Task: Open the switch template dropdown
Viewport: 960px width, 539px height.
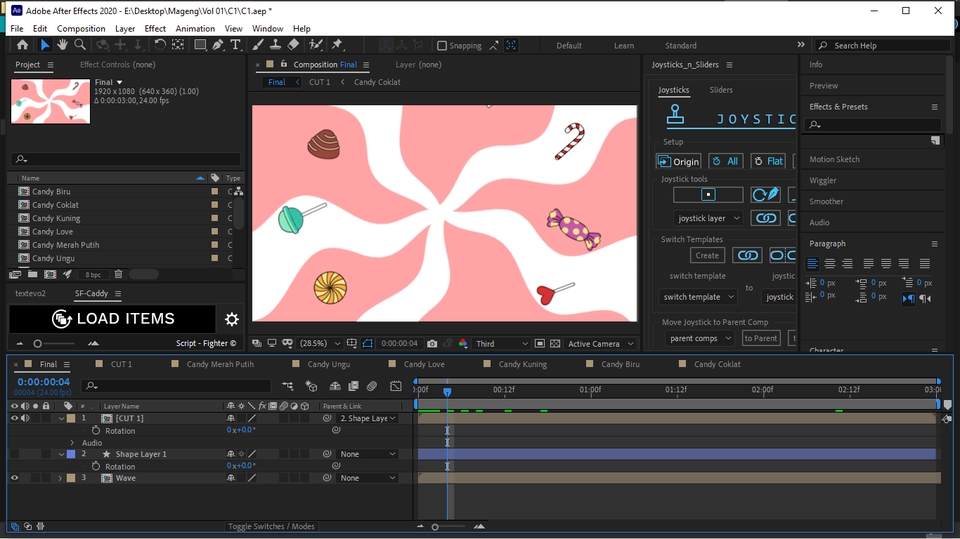Action: [x=698, y=297]
